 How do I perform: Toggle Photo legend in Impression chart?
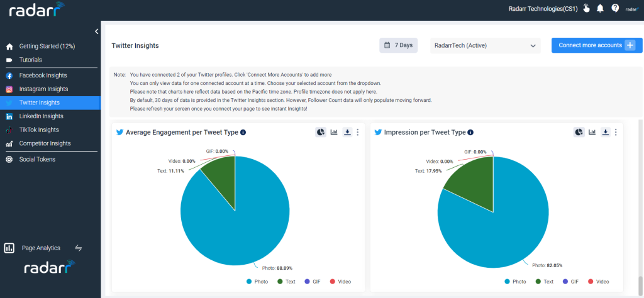(515, 282)
